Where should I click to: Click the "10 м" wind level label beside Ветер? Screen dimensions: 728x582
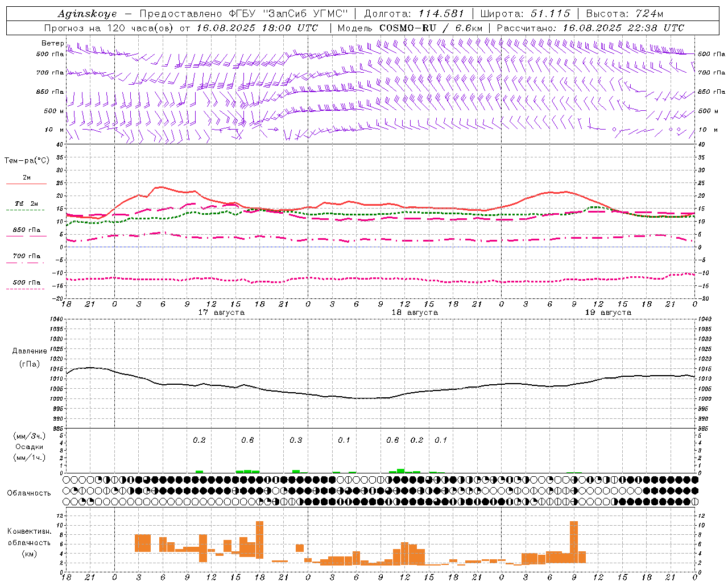pos(55,130)
